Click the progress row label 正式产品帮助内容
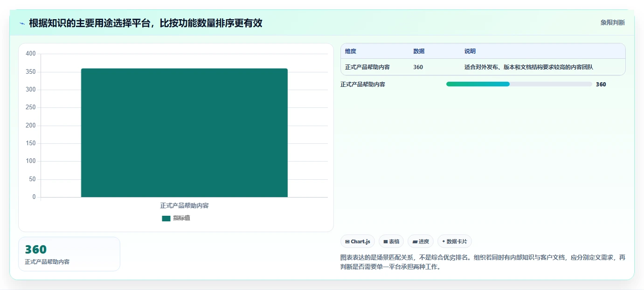644x290 pixels. [363, 85]
